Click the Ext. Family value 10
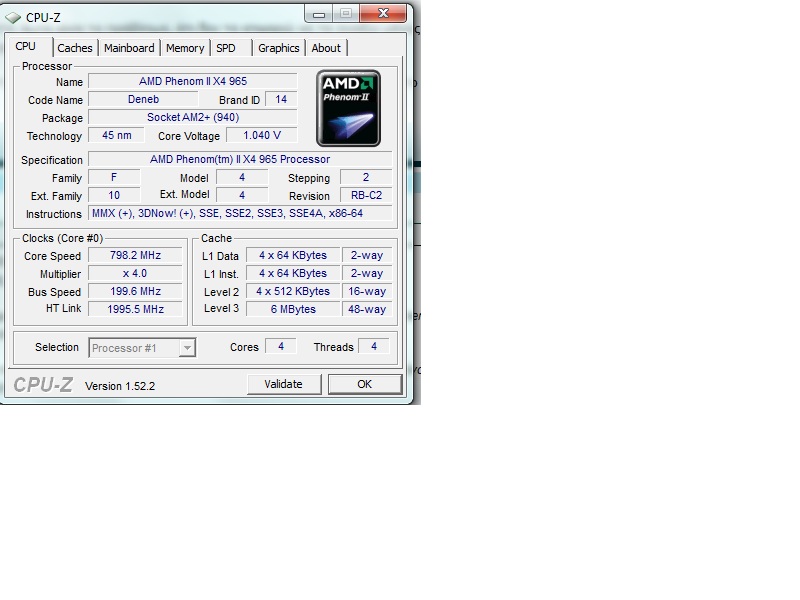Viewport: 800px width, 600px height. click(114, 195)
